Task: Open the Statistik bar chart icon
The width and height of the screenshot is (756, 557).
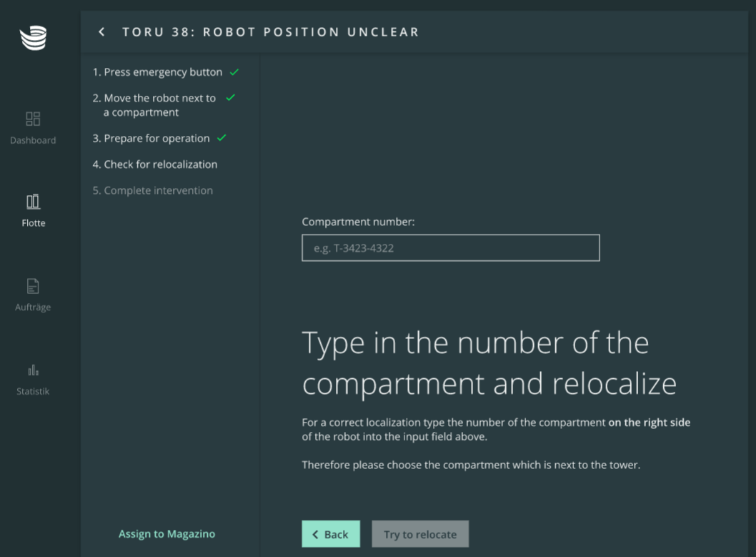Action: pos(33,370)
